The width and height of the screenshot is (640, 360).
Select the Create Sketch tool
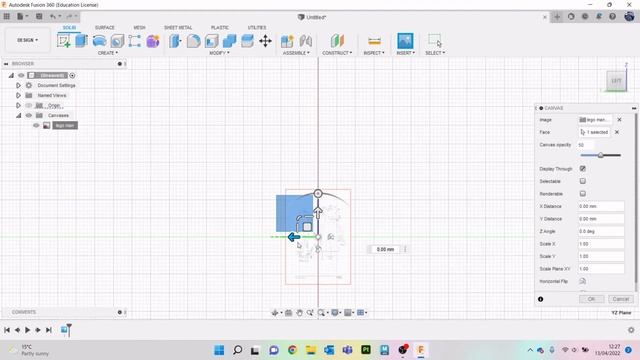point(64,41)
